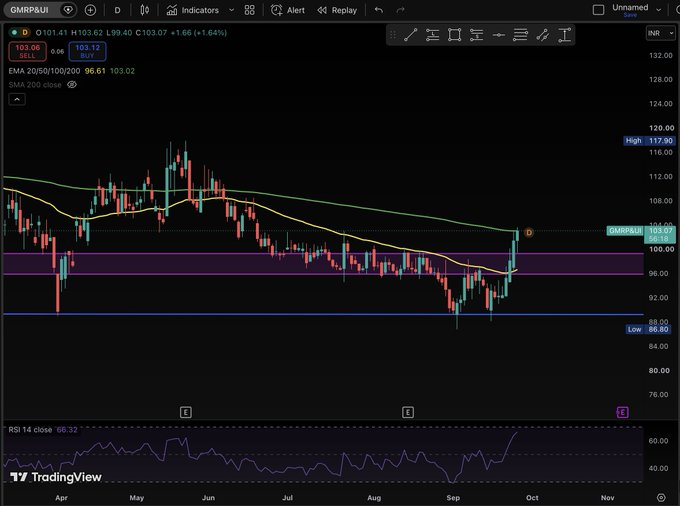Click the green market status dot

(15, 32)
